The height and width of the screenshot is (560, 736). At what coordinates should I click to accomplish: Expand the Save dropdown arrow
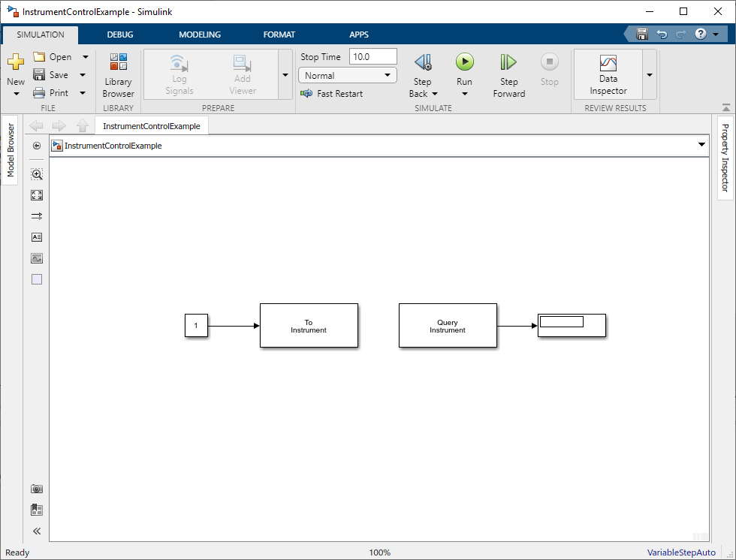(x=83, y=75)
